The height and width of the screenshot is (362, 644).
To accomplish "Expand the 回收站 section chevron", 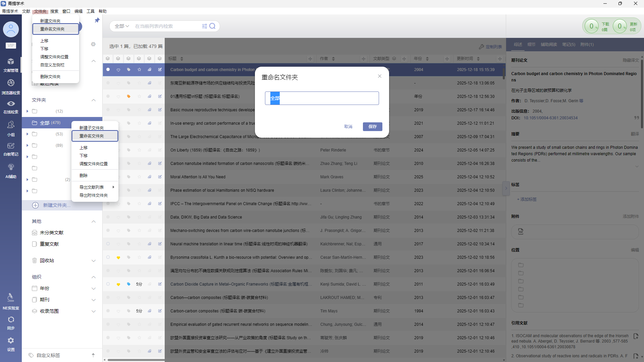I will click(94, 261).
